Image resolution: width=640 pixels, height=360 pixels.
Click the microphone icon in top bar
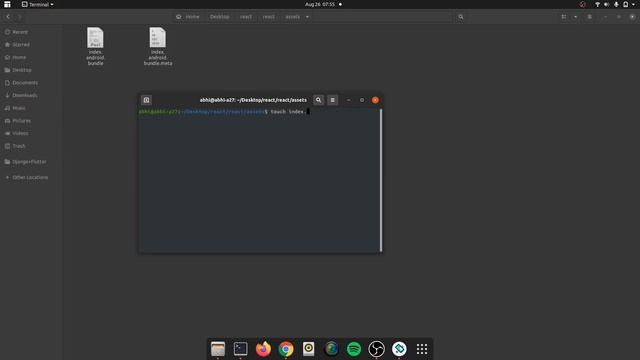tap(616, 4)
